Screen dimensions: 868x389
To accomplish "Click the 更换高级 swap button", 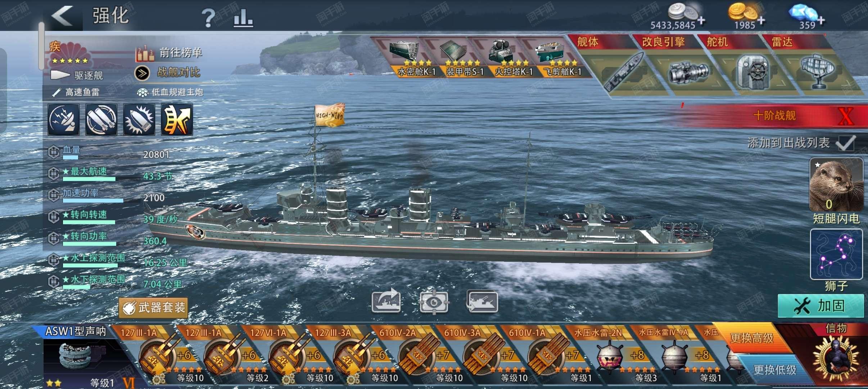I will click(751, 338).
